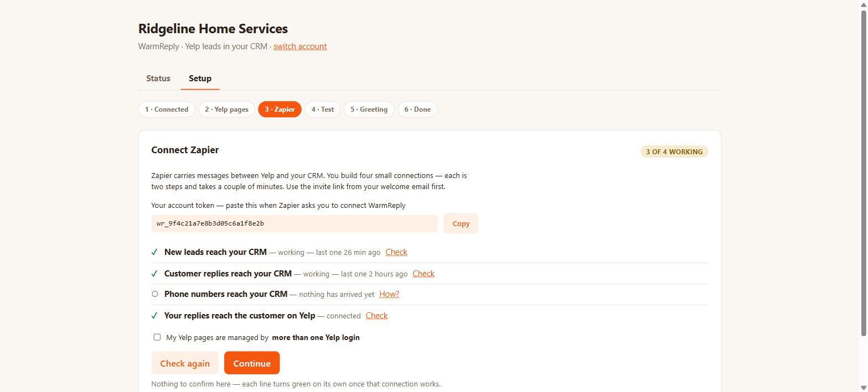Go to step 1 · Connected
Screen dimensions: 868x392
click(x=167, y=109)
